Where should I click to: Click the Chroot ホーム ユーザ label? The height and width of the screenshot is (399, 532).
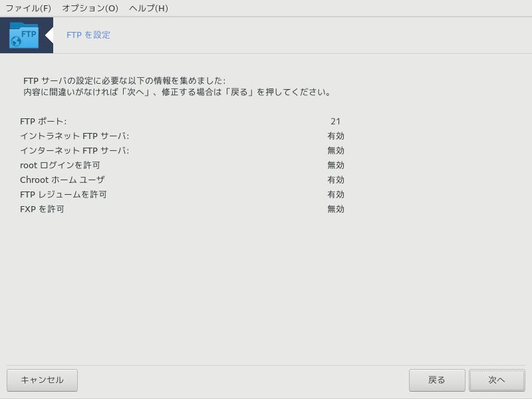tap(63, 180)
